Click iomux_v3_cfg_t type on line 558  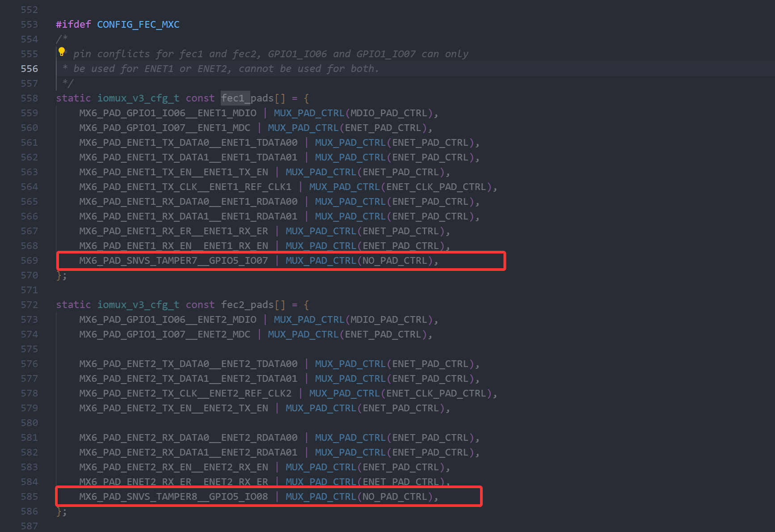click(x=138, y=98)
